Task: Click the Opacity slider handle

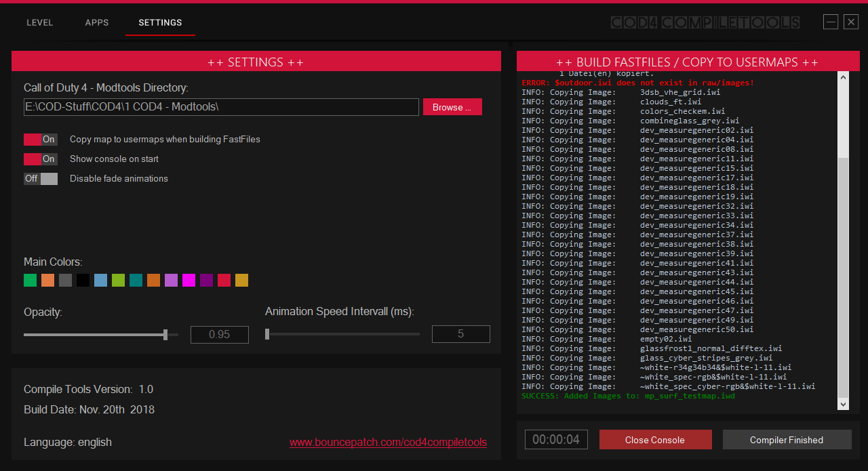Action: (165, 334)
